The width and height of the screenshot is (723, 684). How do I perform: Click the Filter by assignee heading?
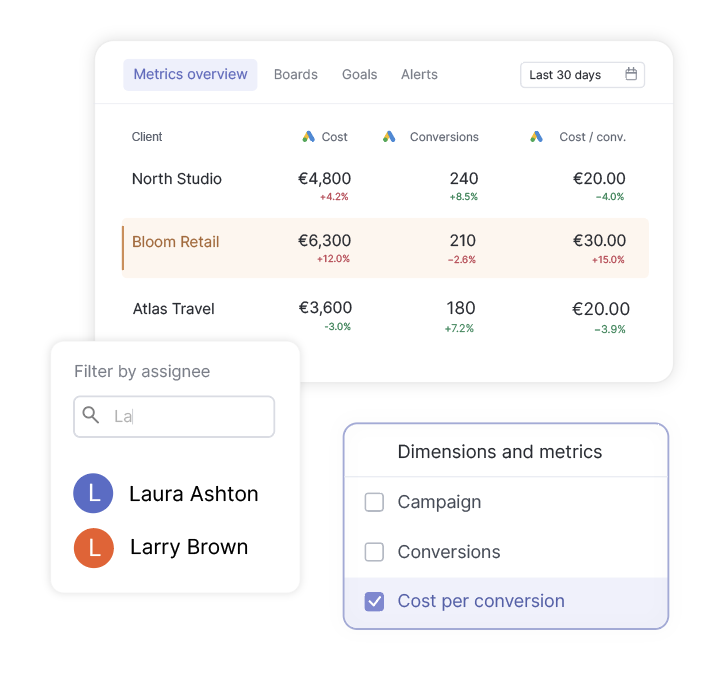142,371
